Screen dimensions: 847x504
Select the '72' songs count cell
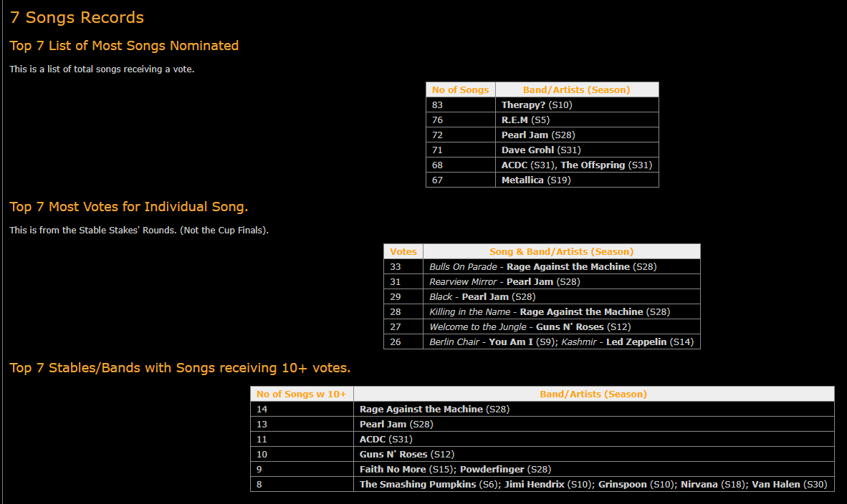click(460, 135)
